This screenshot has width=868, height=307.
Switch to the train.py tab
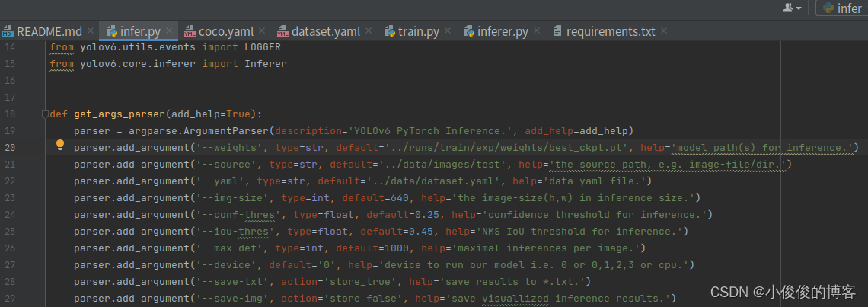419,31
